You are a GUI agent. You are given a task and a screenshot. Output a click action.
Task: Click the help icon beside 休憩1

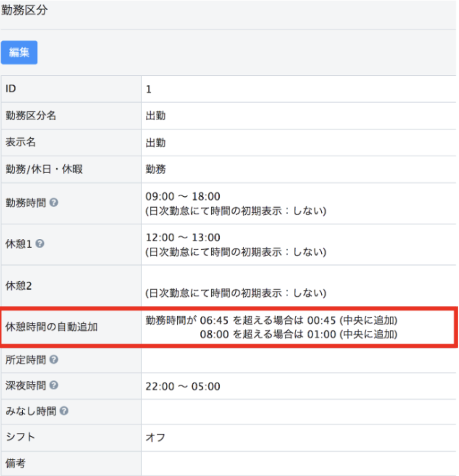coord(40,244)
